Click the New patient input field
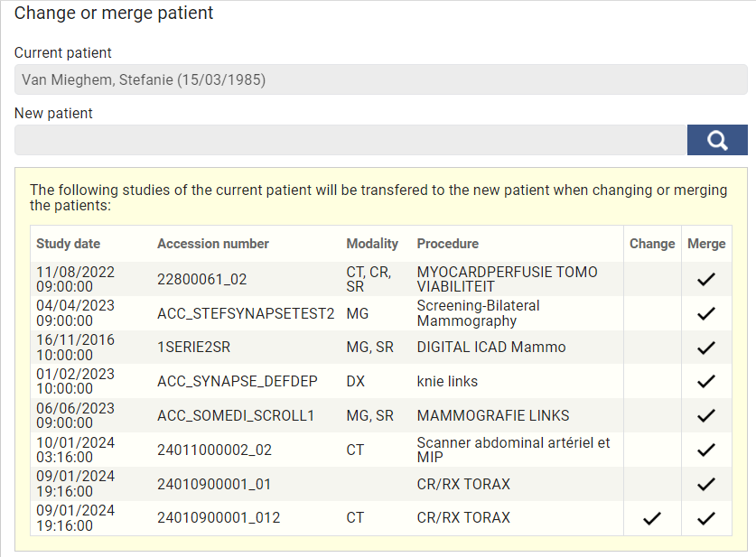Viewport: 756px width, 557px height. pyautogui.click(x=350, y=140)
